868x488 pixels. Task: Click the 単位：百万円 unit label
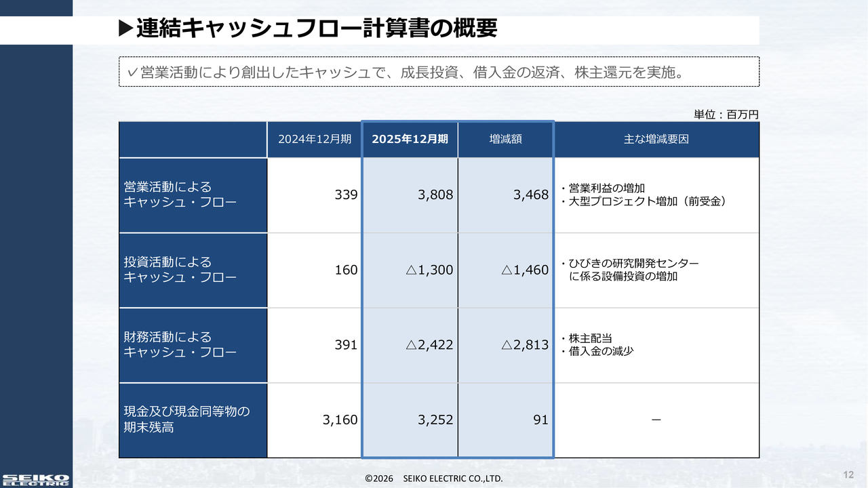coord(726,115)
